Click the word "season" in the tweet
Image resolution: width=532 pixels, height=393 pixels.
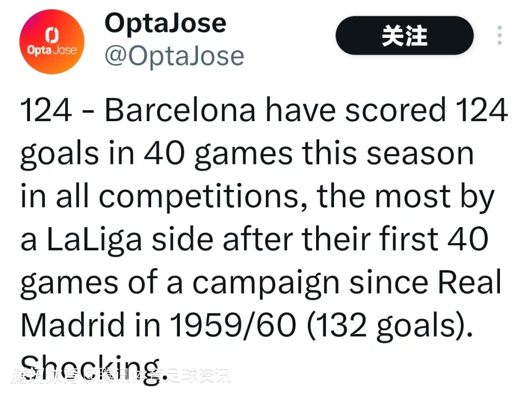coord(420,154)
